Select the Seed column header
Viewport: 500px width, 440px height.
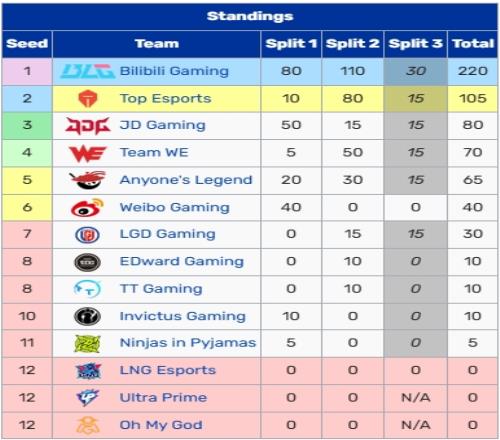(27, 44)
